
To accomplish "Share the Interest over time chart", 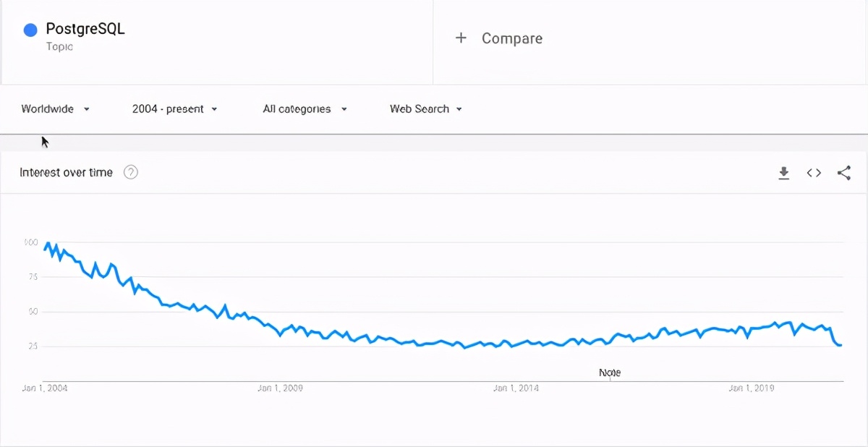I will point(843,173).
